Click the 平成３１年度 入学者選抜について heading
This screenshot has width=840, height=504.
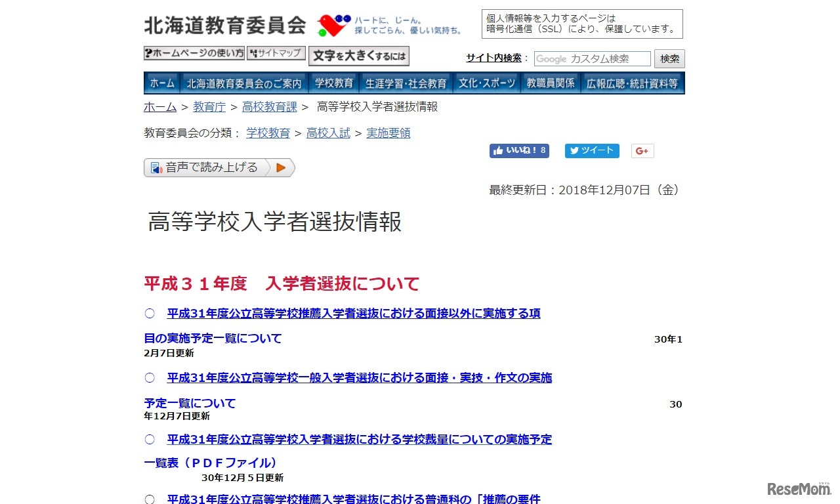click(x=282, y=284)
